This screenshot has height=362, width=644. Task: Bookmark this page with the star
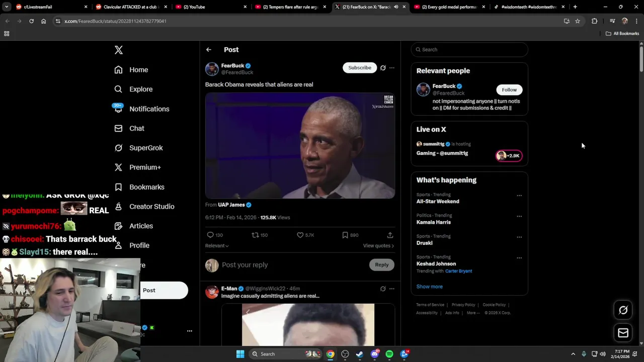[x=578, y=21]
